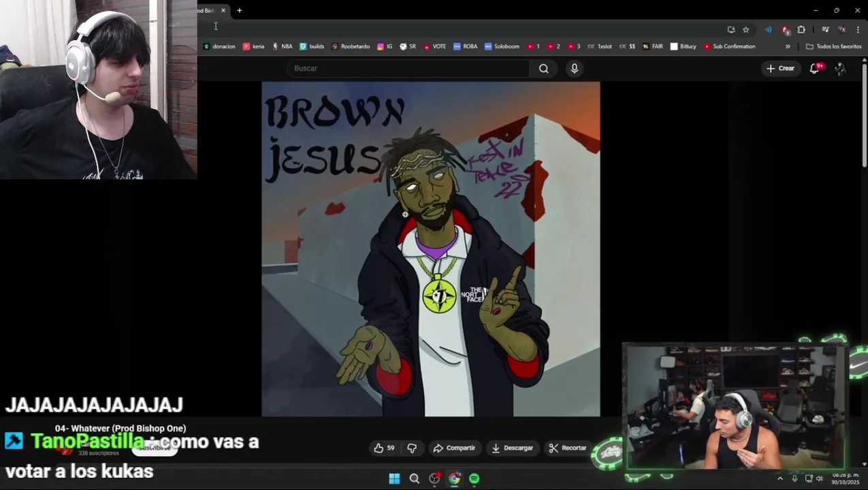Click the Suscribirse button
868x490 pixels.
[x=155, y=448]
